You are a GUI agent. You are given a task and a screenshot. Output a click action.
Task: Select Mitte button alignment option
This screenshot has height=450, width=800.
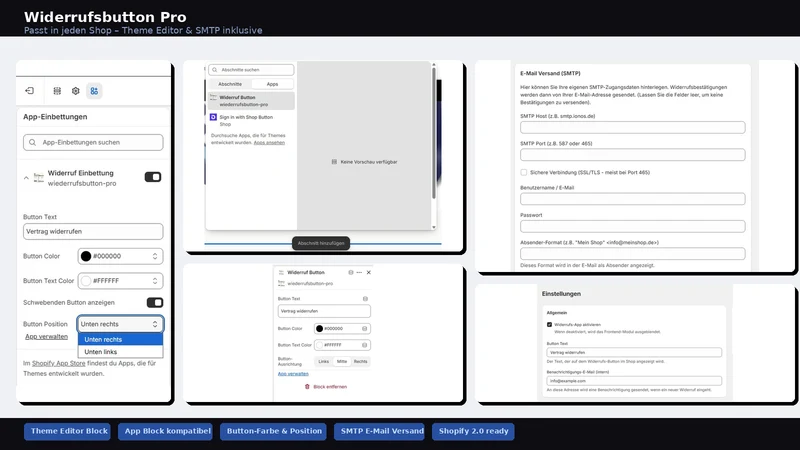pos(342,361)
